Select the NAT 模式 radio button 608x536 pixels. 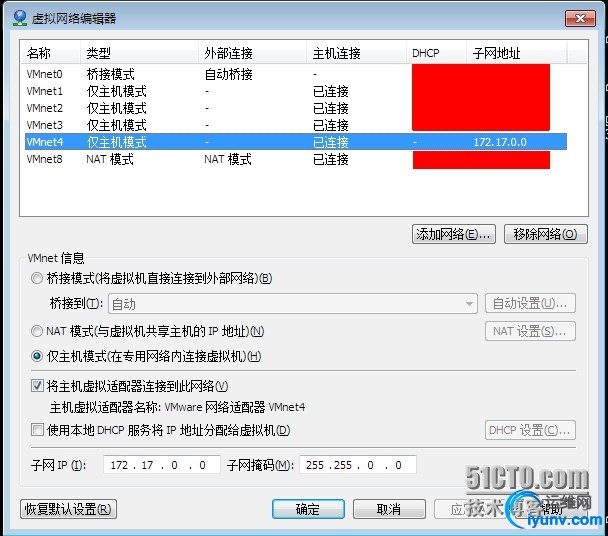(x=37, y=331)
